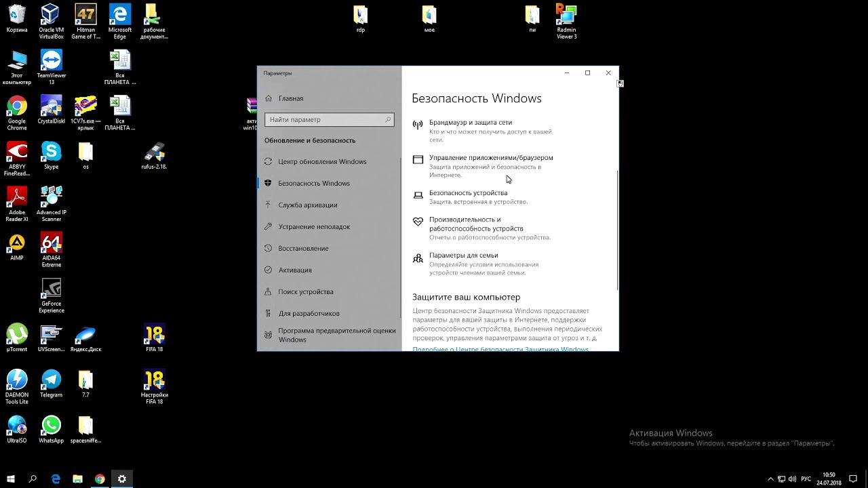Viewport: 868px width, 488px height.
Task: Click the РУС language indicator
Action: click(x=806, y=479)
